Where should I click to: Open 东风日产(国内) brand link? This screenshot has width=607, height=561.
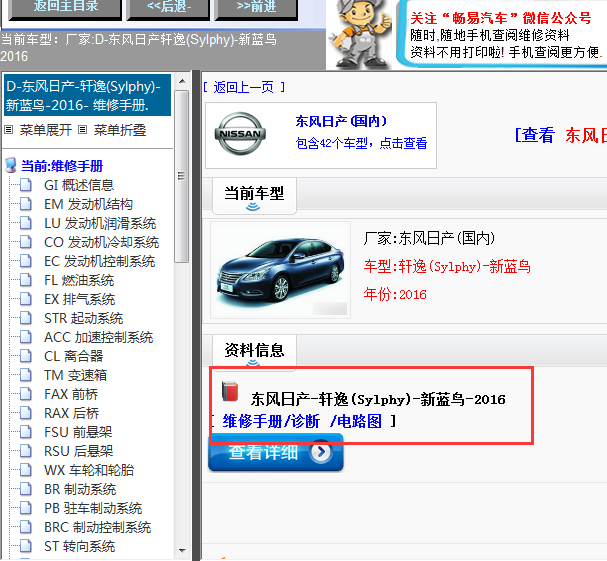click(x=341, y=121)
